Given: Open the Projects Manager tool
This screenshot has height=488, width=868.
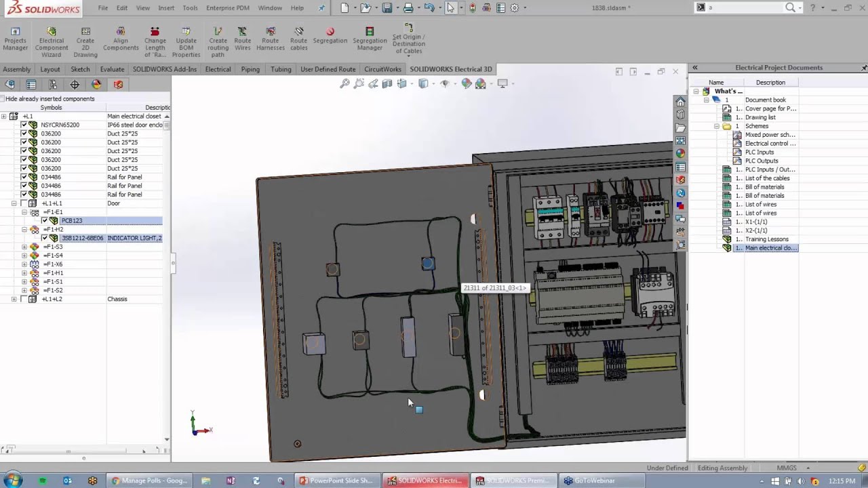Looking at the screenshot, I should click(15, 39).
